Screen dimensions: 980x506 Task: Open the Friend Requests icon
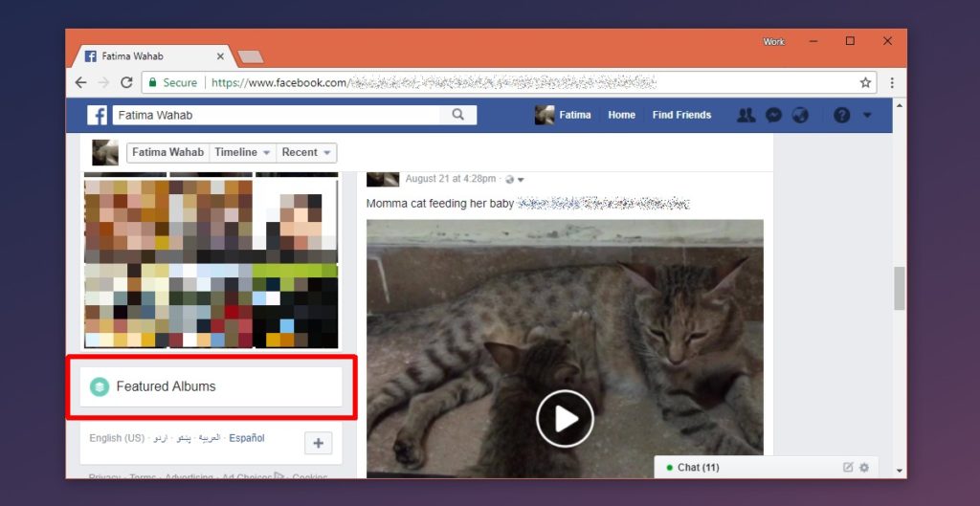click(746, 115)
